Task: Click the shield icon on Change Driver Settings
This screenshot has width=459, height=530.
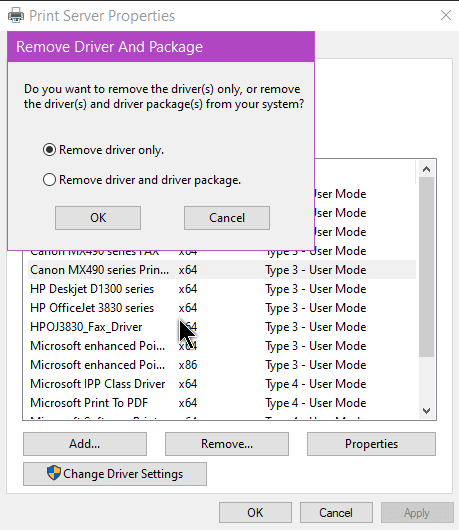Action: tap(54, 473)
